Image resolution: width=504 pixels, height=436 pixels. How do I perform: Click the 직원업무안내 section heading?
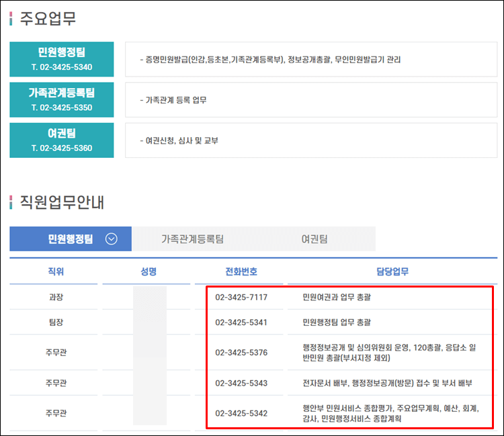[x=62, y=202]
